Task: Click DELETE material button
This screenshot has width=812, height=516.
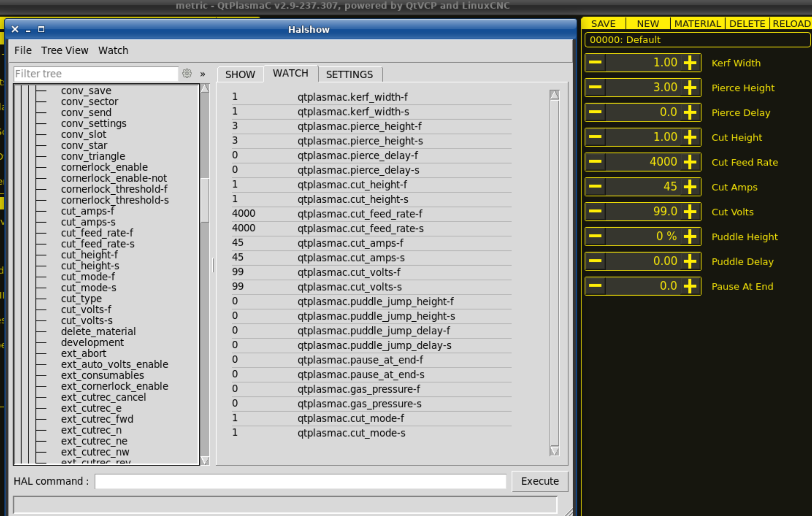Action: tap(747, 23)
